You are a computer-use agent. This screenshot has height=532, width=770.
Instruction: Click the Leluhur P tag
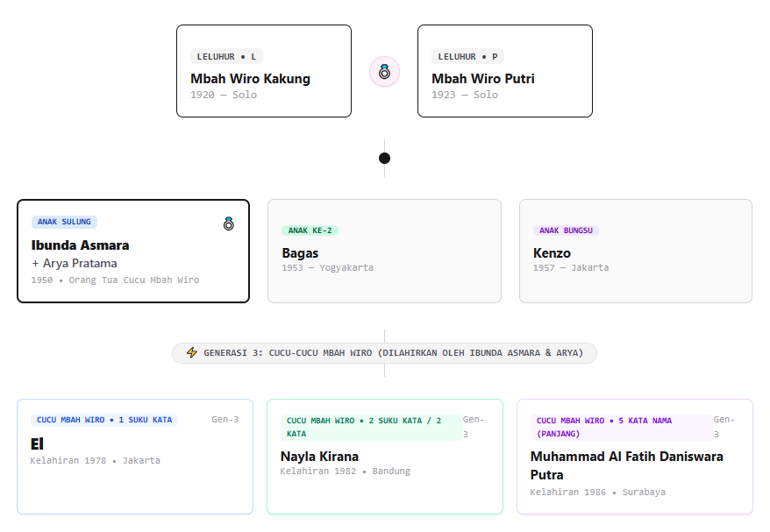click(x=467, y=56)
